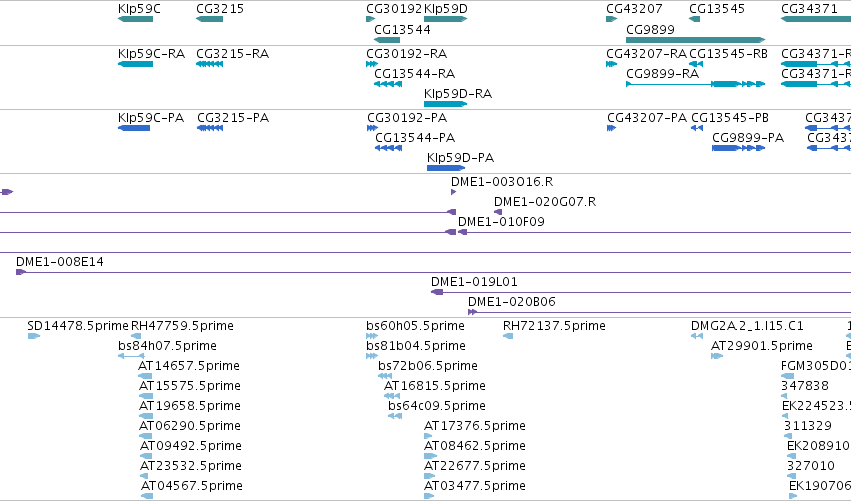
Task: Click the CG3215 gene feature arrow
Action: point(209,19)
